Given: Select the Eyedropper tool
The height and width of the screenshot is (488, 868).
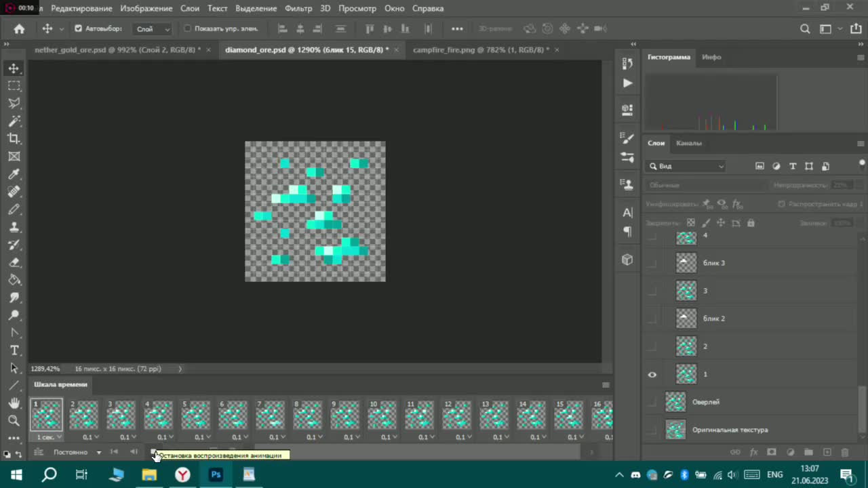Looking at the screenshot, I should (x=14, y=174).
